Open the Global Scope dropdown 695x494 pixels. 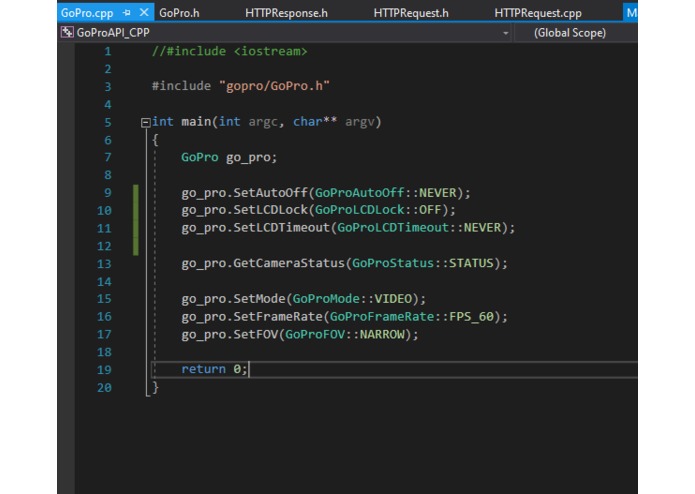point(570,33)
